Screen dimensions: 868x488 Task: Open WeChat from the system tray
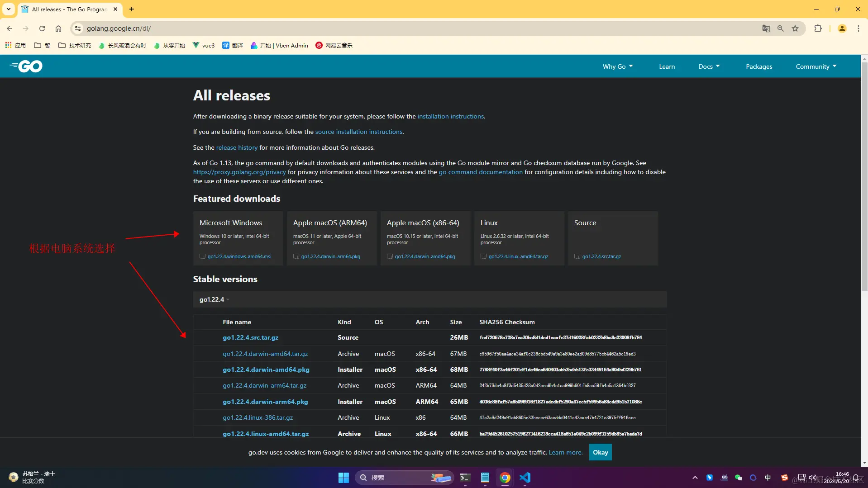(x=739, y=478)
